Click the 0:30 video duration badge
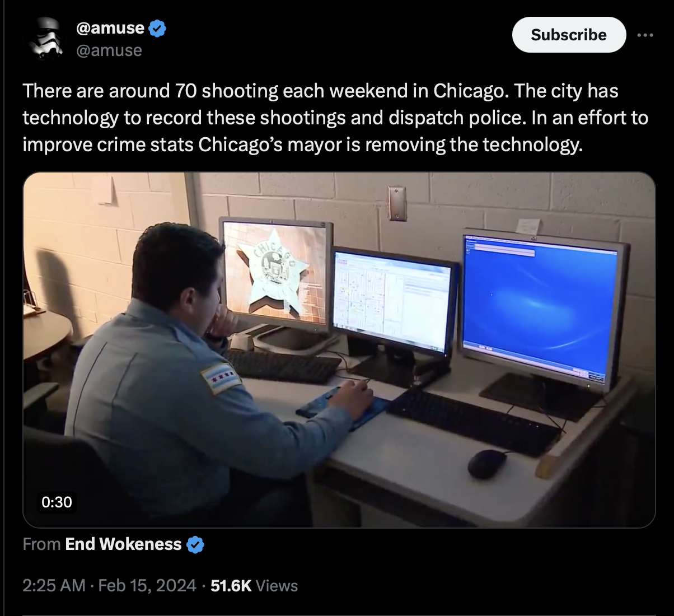The image size is (674, 616). [57, 502]
